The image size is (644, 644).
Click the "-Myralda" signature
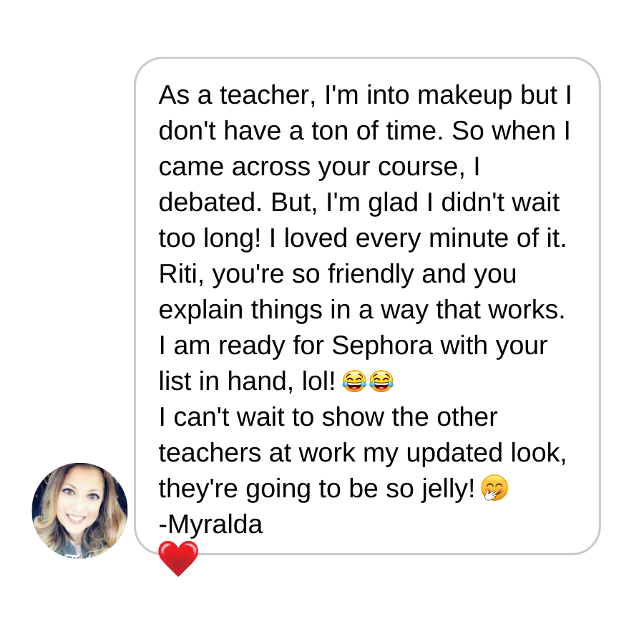tap(210, 525)
